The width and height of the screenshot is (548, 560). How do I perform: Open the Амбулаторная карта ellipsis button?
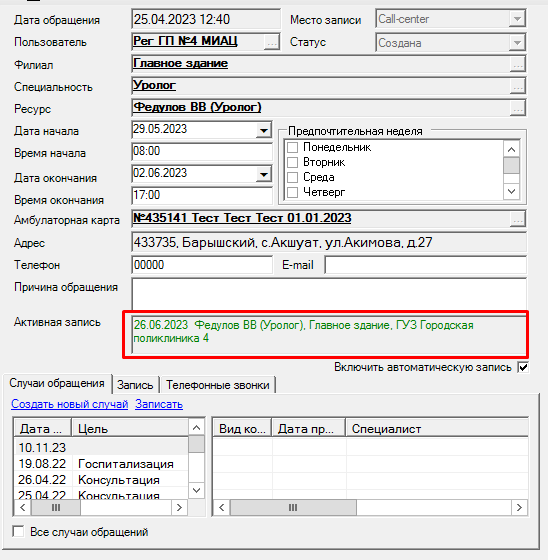point(517,219)
